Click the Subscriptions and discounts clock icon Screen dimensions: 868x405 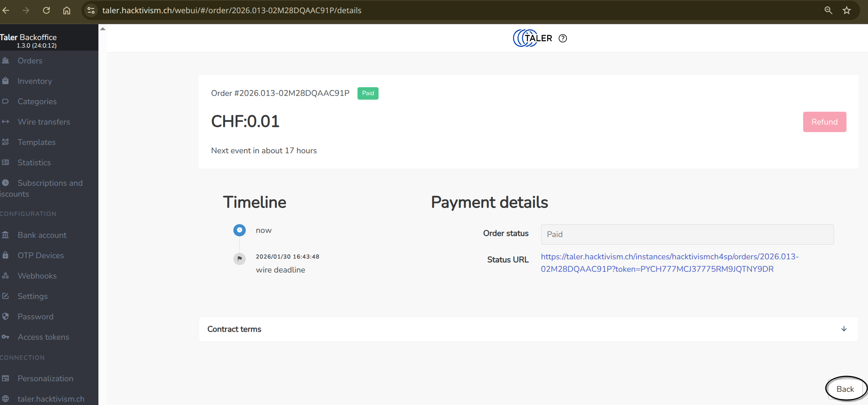(5, 183)
